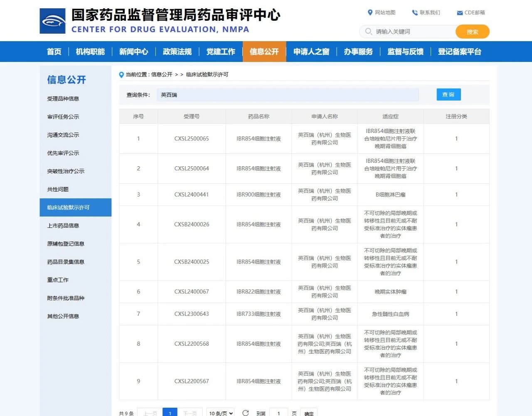Click the CDE邮箱 envelope icon
Image resolution: width=532 pixels, height=416 pixels.
(460, 13)
